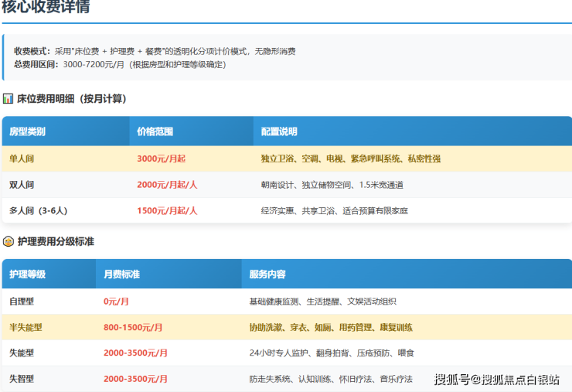Select the 月费标准 column header
Screen dimensions: 572x392
[x=122, y=274]
